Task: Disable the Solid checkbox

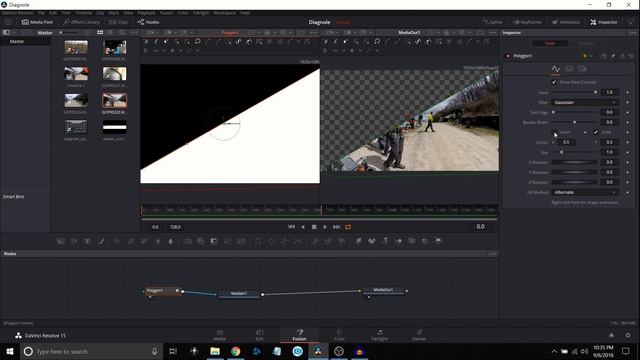Action: tap(596, 132)
